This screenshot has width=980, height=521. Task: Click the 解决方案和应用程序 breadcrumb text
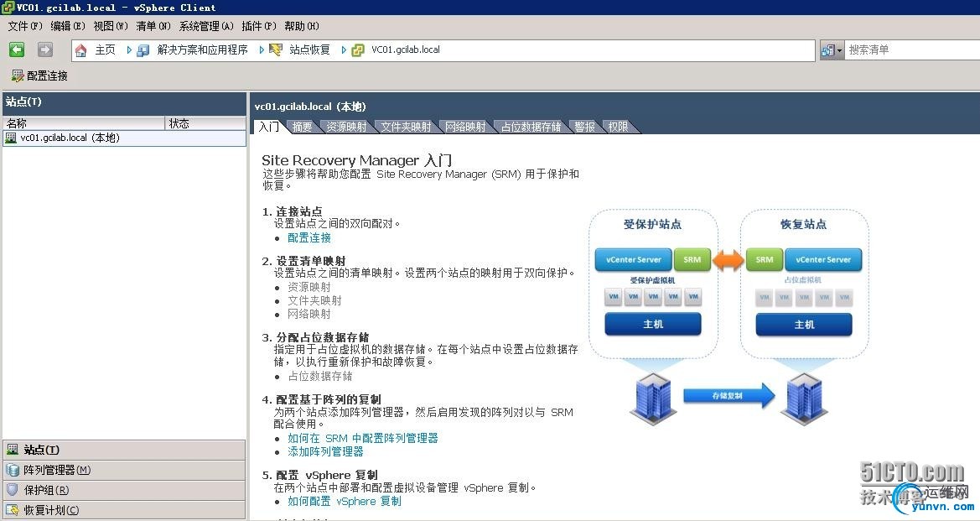[x=203, y=50]
